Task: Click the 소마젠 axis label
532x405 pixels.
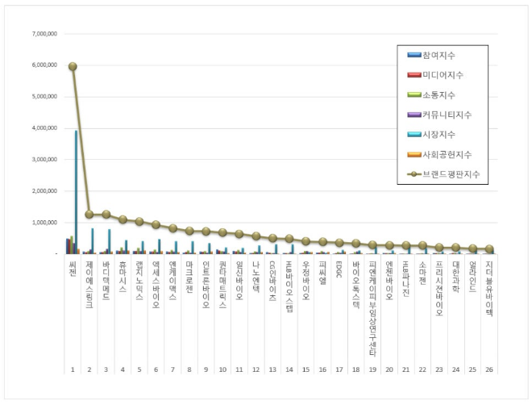Action: pyautogui.click(x=422, y=269)
